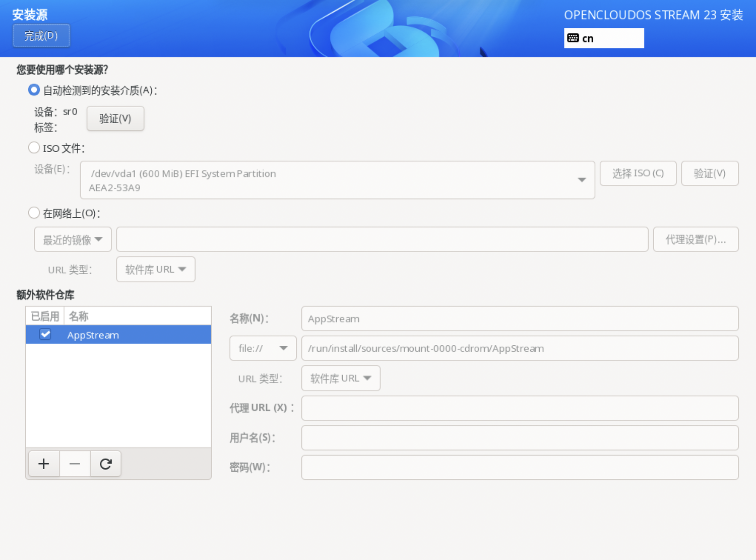Screen dimensions: 756x560
Task: Click 验证(V) button beside device sr0
Action: (x=115, y=118)
